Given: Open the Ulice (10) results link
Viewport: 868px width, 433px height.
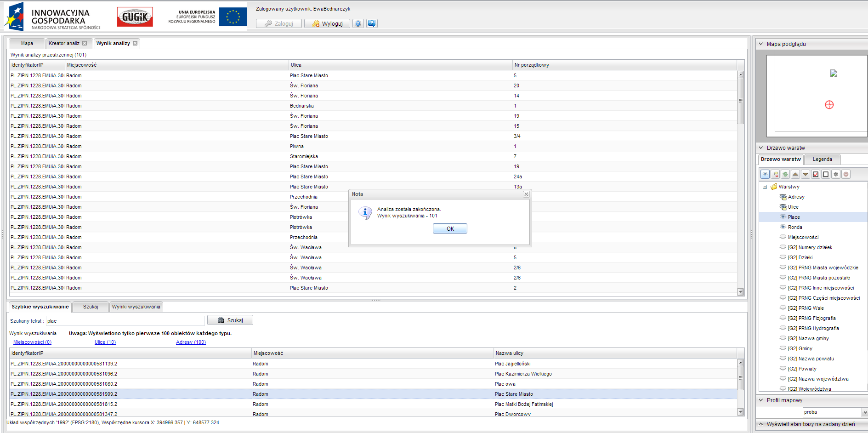Looking at the screenshot, I should pos(105,342).
